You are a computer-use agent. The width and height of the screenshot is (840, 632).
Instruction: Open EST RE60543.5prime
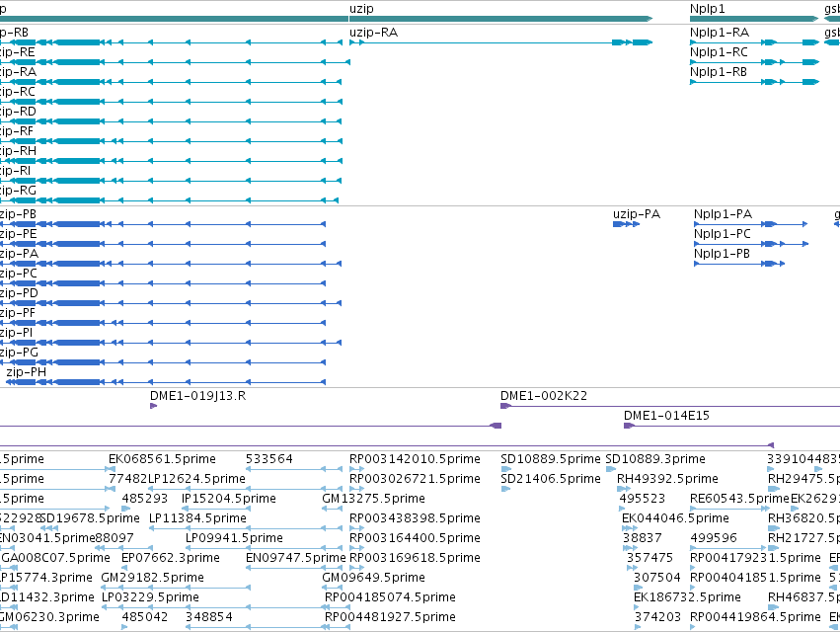[x=740, y=499]
